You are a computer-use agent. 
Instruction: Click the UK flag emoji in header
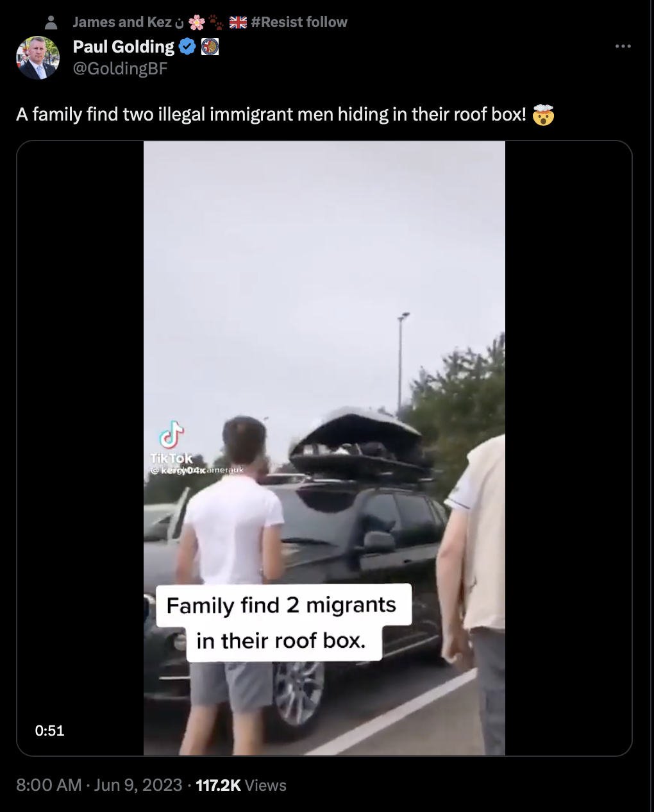[238, 22]
